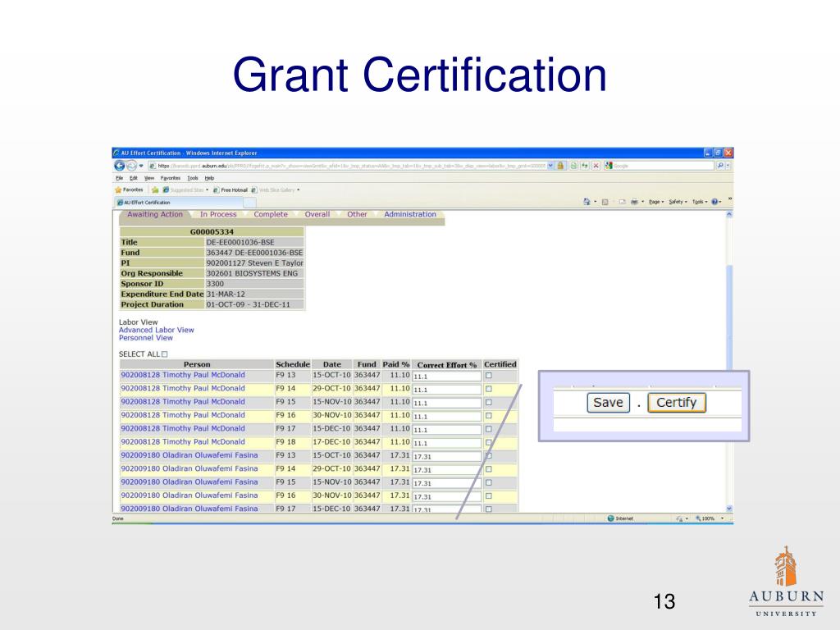Stop loading with the red X icon
Screen dimensions: 840x630
point(596,166)
